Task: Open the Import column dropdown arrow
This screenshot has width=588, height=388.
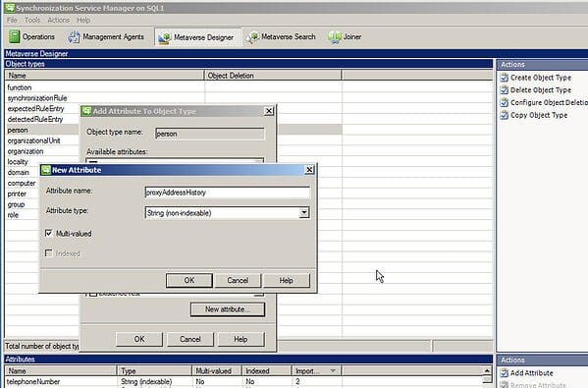Action: 333,370
